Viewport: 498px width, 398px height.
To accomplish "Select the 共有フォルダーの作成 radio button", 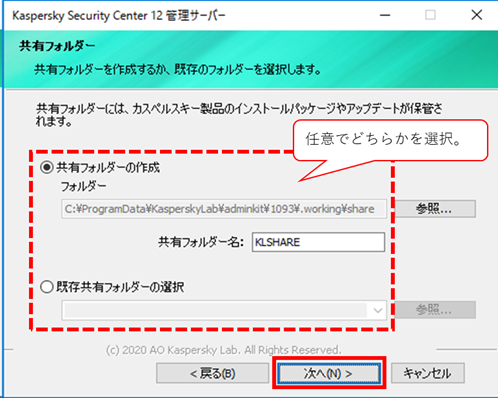I will coord(47,167).
